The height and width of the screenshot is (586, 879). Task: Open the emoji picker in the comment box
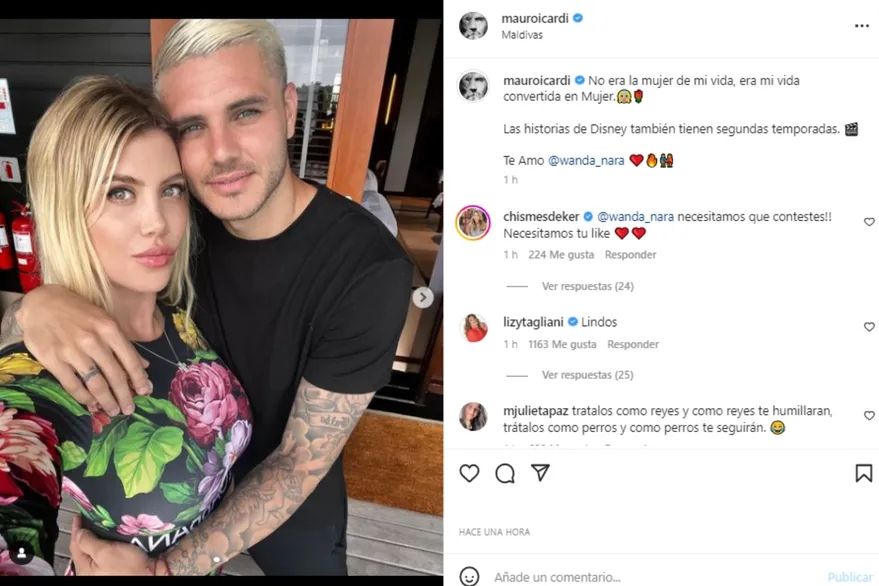(x=469, y=576)
